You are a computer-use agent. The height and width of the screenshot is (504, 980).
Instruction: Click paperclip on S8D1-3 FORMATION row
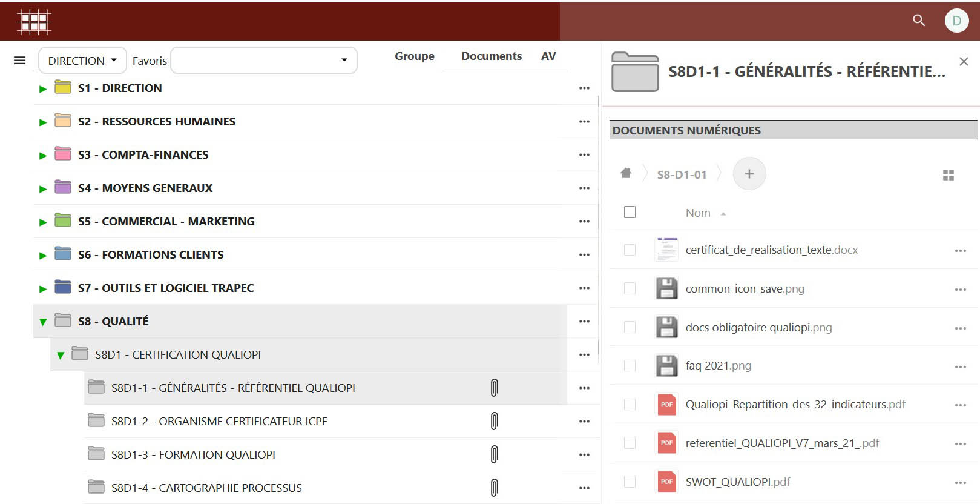495,454
